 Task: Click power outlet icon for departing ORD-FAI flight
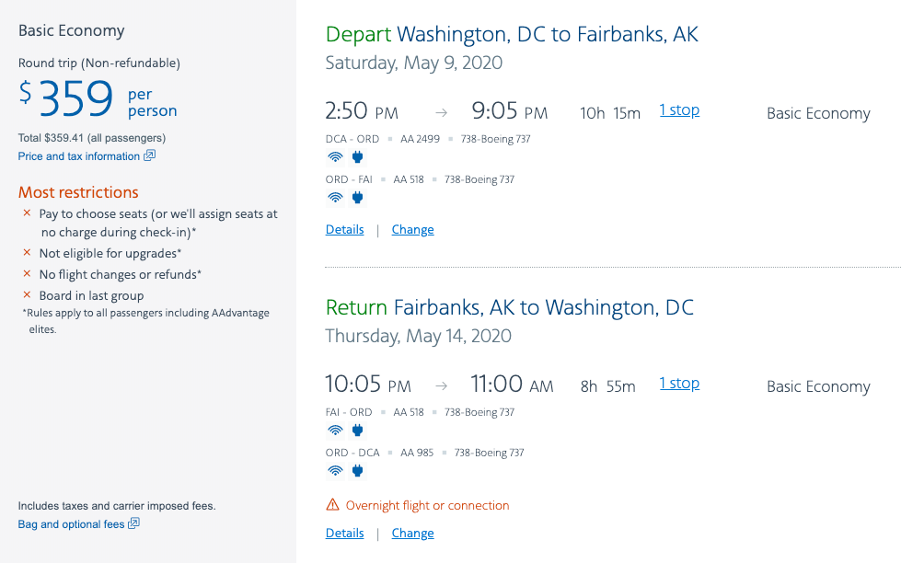pos(358,197)
